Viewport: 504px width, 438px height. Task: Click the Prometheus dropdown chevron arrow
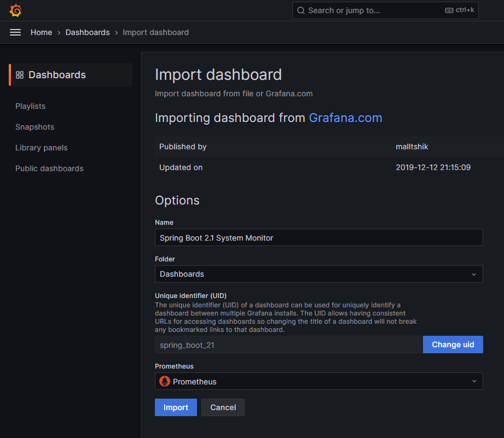pos(474,381)
